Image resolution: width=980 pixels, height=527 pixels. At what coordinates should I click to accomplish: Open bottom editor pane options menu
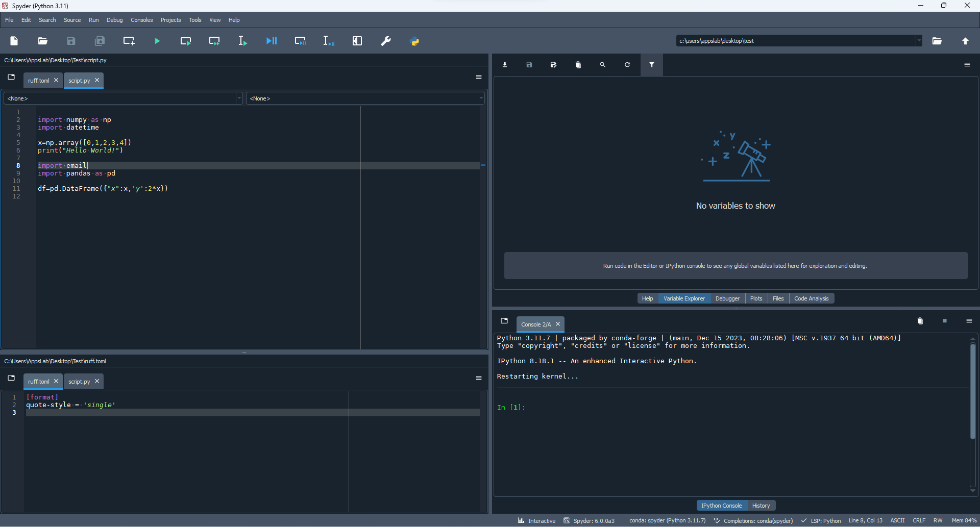(479, 378)
